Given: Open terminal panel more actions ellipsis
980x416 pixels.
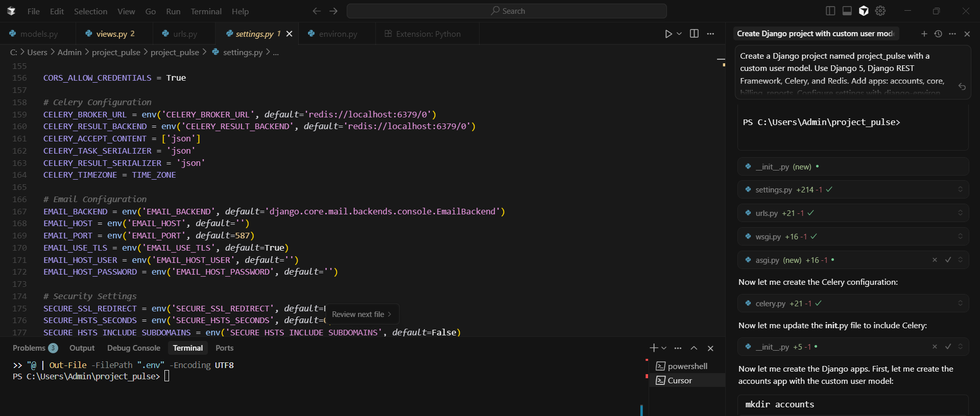Looking at the screenshot, I should (678, 348).
